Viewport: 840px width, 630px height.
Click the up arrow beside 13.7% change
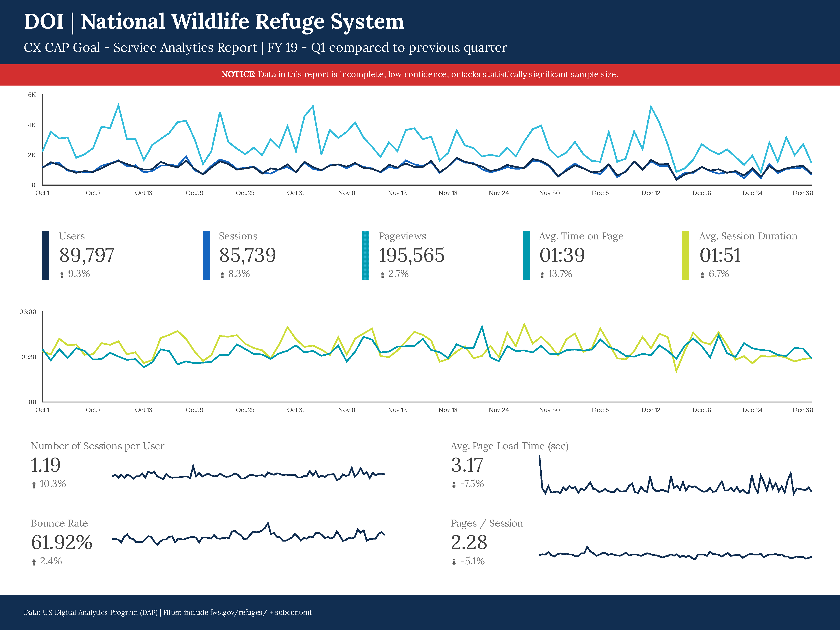click(542, 275)
